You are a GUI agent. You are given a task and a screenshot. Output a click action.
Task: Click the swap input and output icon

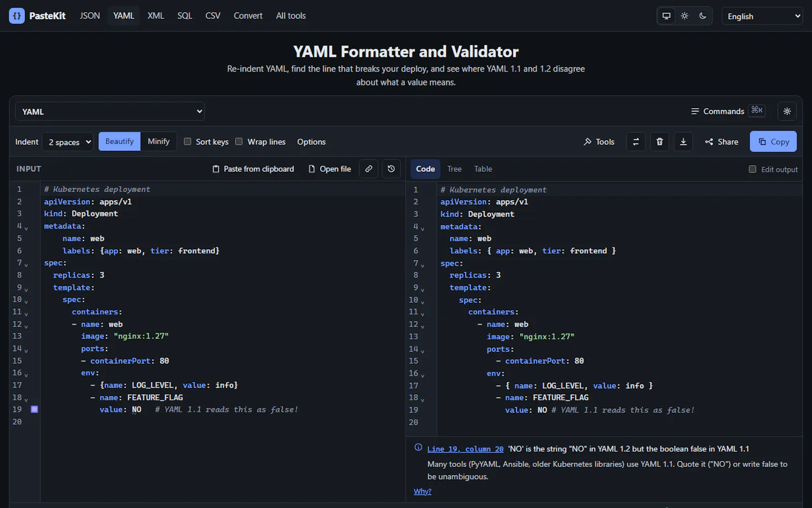(636, 142)
